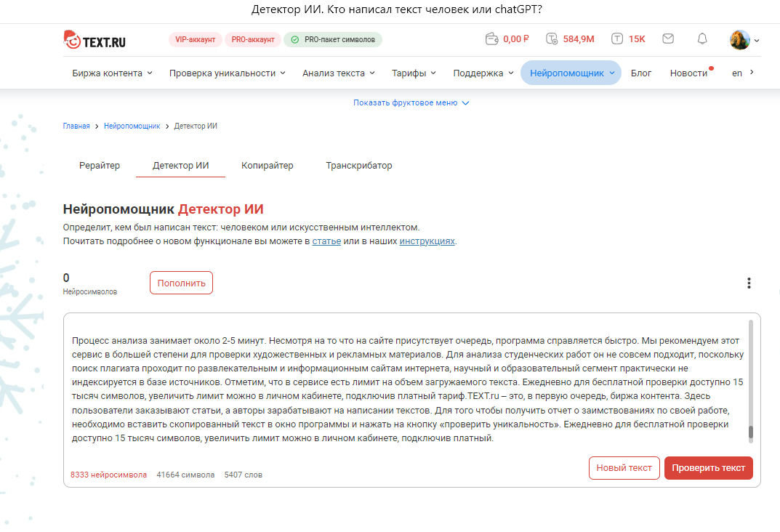
Task: Open the wallet balance icon
Action: coord(491,39)
